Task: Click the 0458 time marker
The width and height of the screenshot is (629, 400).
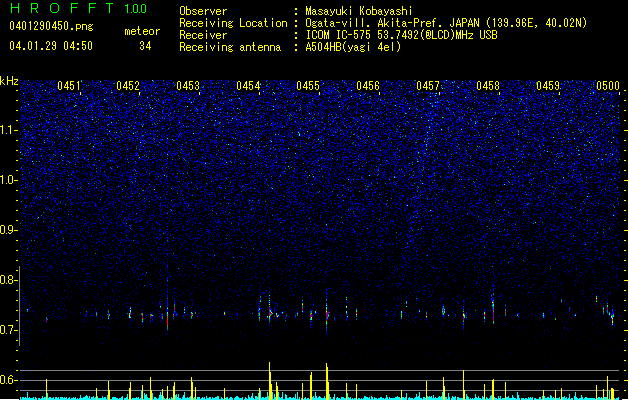Action: click(x=488, y=85)
